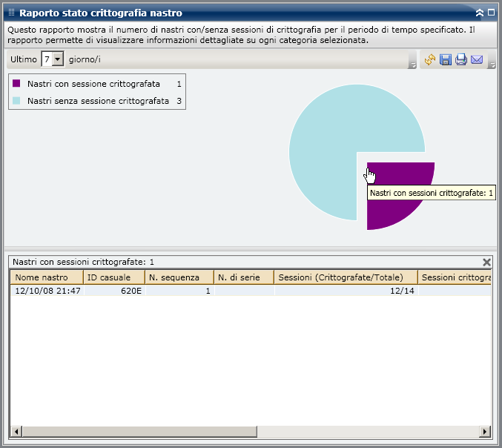
Task: Click the refresh report icon
Action: point(429,59)
